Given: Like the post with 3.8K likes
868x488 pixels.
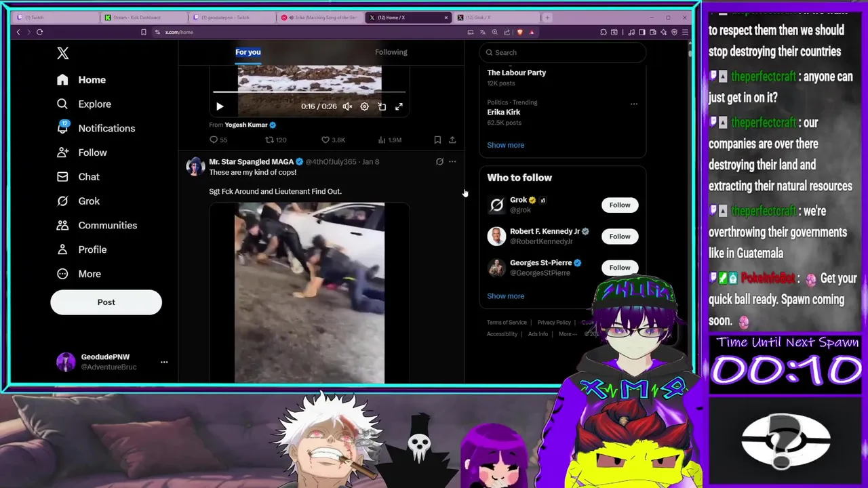Looking at the screenshot, I should point(333,140).
